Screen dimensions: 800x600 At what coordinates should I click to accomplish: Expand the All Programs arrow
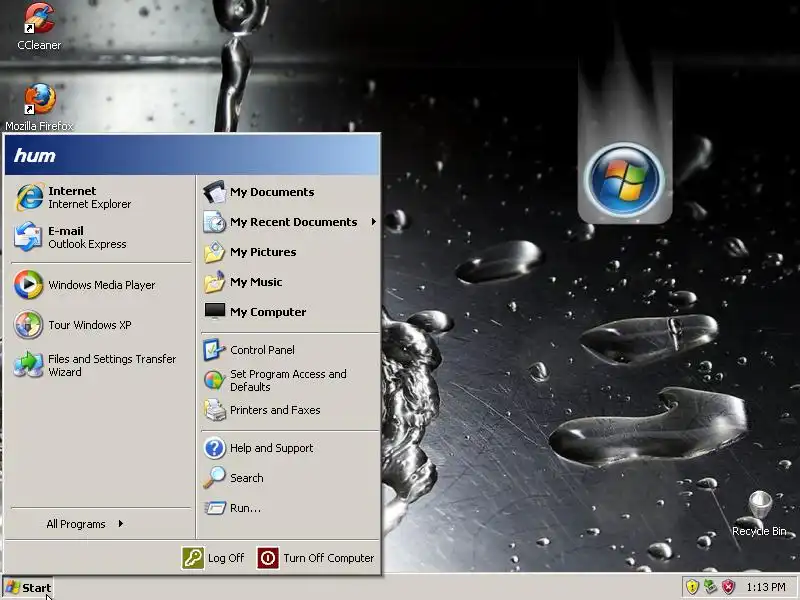[120, 523]
